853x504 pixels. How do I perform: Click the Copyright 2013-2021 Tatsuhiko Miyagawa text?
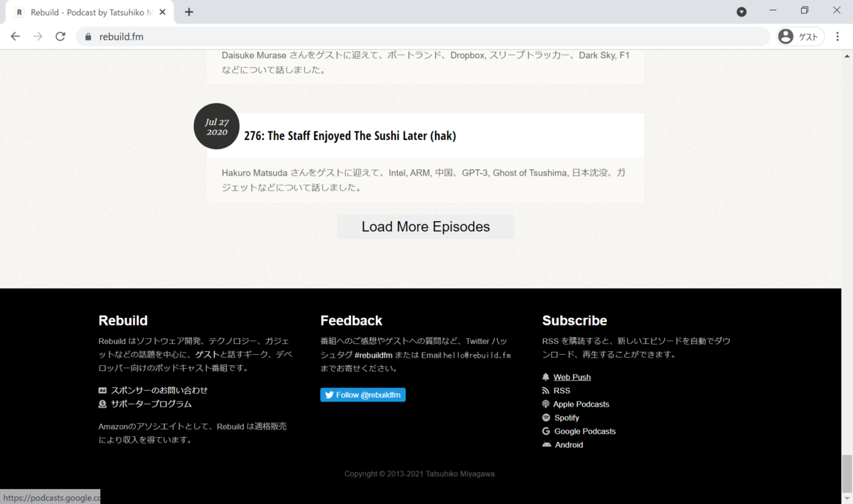tap(420, 474)
